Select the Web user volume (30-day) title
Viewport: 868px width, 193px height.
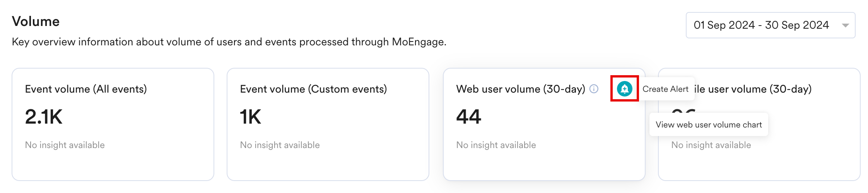tap(521, 89)
